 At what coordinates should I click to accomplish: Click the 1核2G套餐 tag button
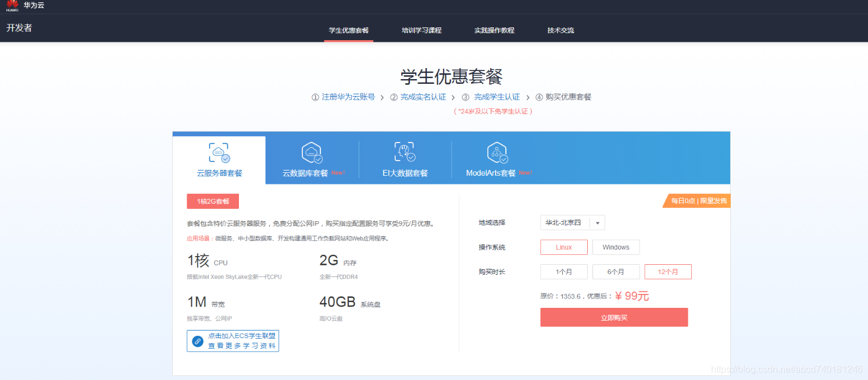coord(213,201)
